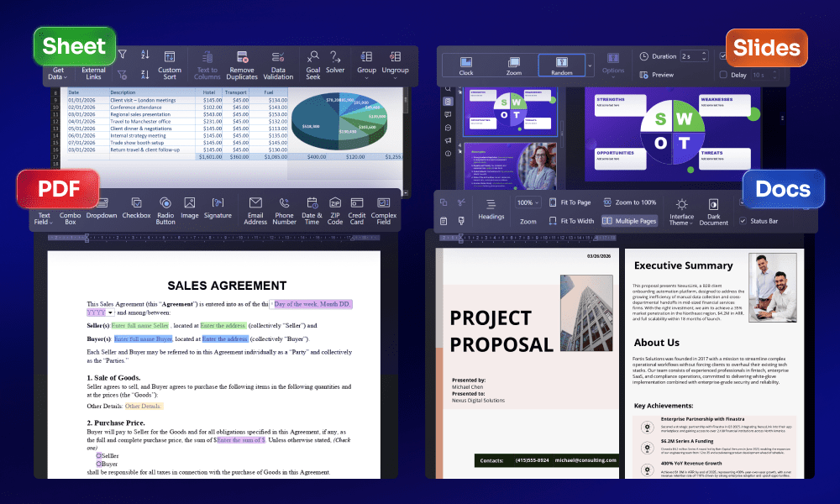The image size is (840, 504).
Task: Insert a Radio Button field in PDF
Action: [165, 211]
